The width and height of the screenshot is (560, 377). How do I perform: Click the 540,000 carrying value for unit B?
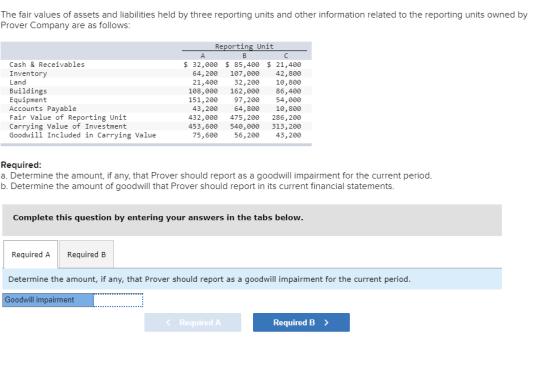coord(245,126)
